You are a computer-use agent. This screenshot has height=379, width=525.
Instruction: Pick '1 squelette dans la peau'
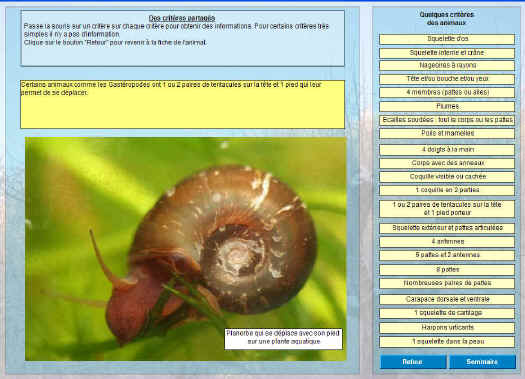click(x=447, y=342)
